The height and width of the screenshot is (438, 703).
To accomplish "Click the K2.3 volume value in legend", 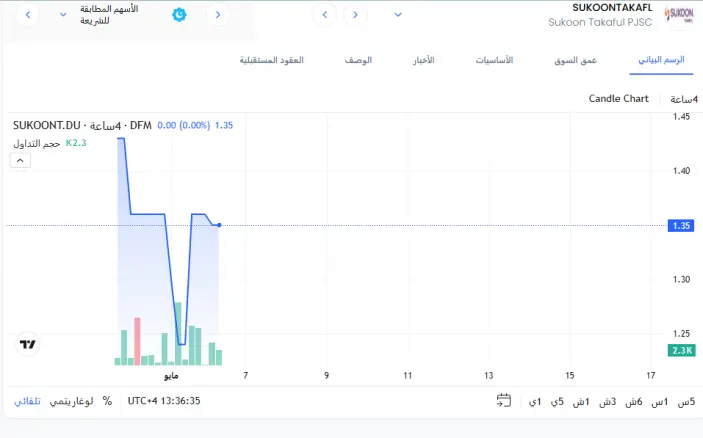I will pyautogui.click(x=76, y=143).
